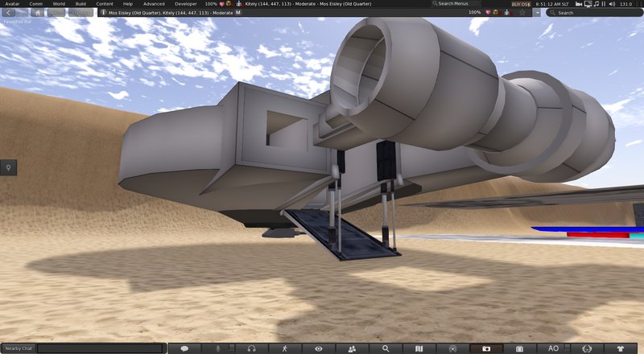
Task: Toggle the AO animation overrider button
Action: point(553,348)
